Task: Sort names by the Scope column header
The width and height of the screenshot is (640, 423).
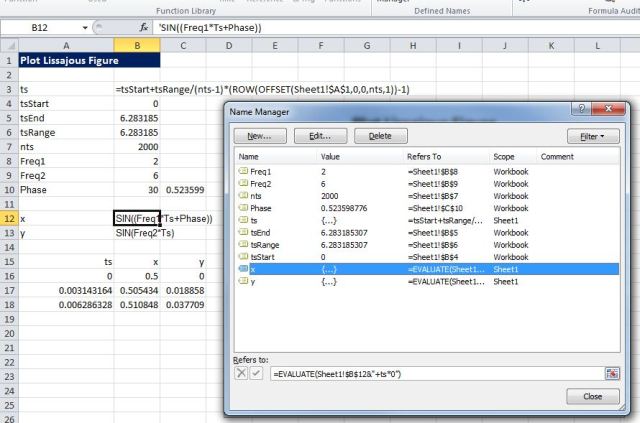Action: (x=510, y=157)
